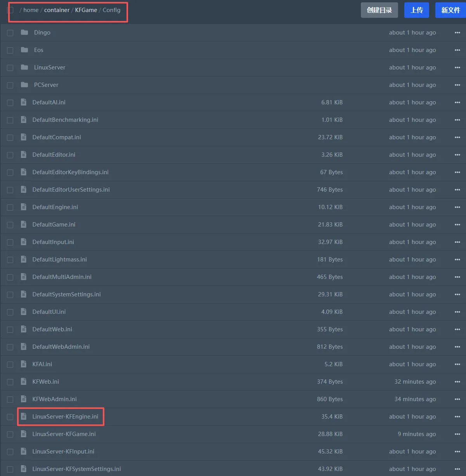Toggle the select-all checkbox beside the path
This screenshot has height=476, width=466.
(10, 10)
